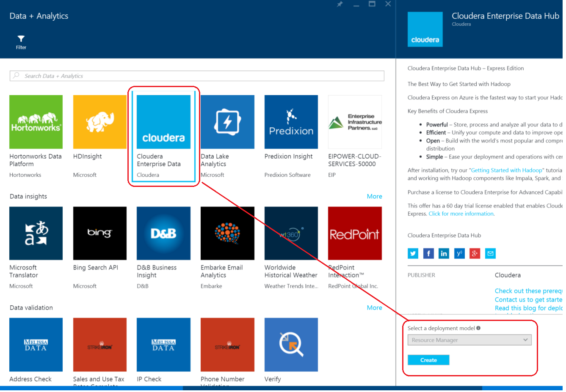
Task: Share on Google Plus icon
Action: [x=475, y=253]
